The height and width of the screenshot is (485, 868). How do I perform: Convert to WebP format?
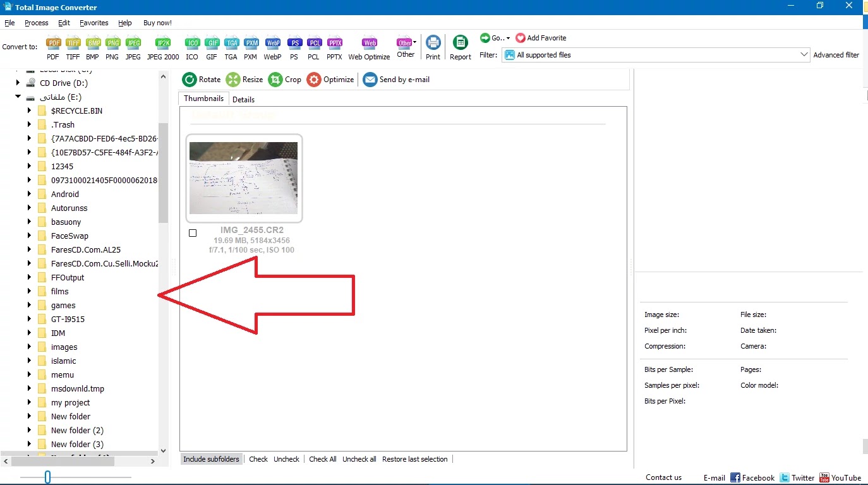point(272,49)
